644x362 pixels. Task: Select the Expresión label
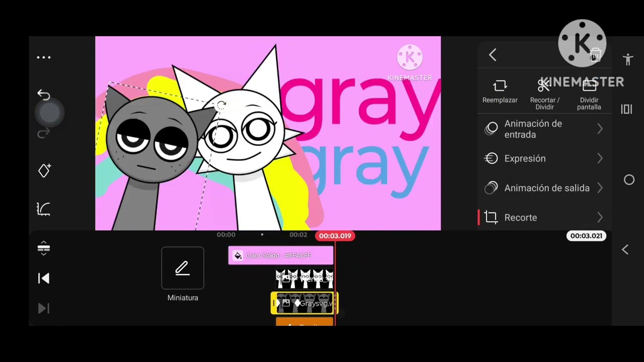tap(525, 158)
